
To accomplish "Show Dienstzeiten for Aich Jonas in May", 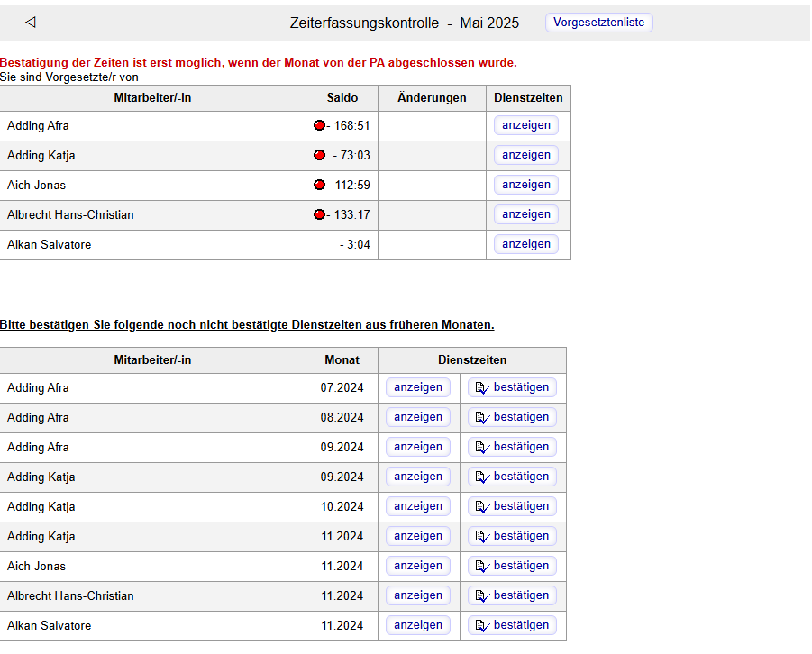I will pyautogui.click(x=526, y=185).
